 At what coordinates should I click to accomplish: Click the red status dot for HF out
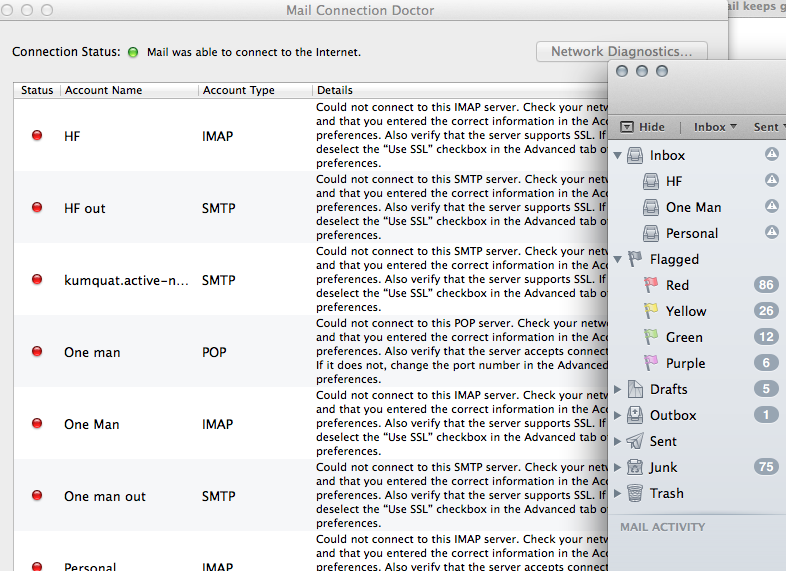click(37, 208)
